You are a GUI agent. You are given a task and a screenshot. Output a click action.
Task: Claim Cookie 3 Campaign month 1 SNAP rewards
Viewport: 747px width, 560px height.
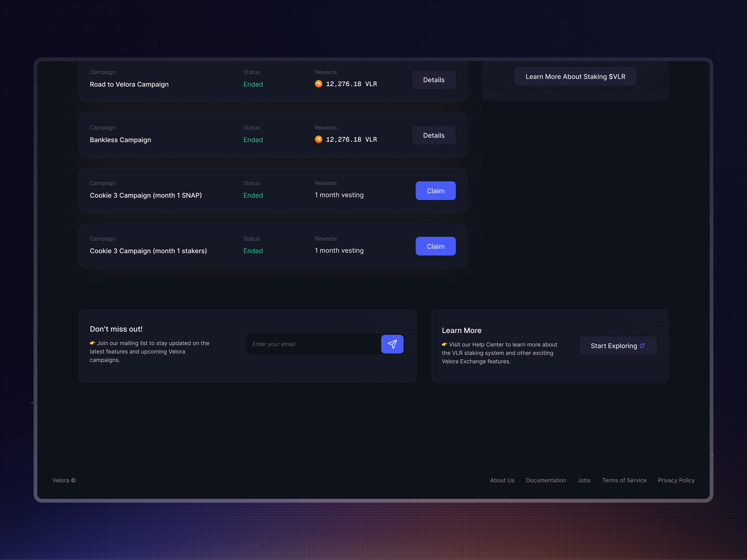(435, 191)
